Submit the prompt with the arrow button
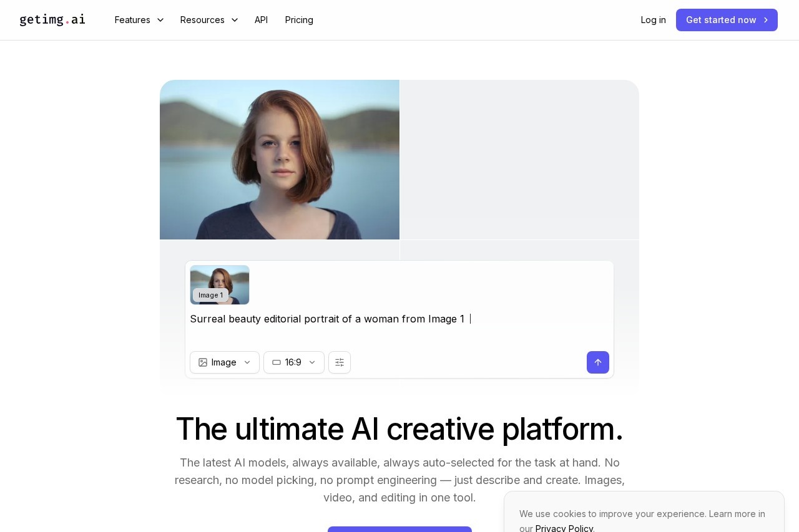This screenshot has width=799, height=532. click(x=598, y=362)
